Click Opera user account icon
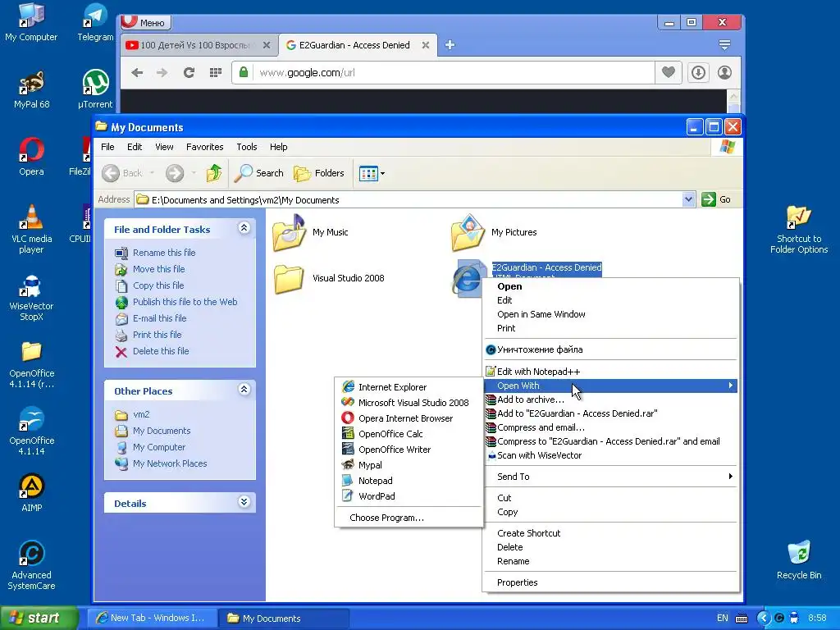The width and height of the screenshot is (840, 630). pos(725,72)
